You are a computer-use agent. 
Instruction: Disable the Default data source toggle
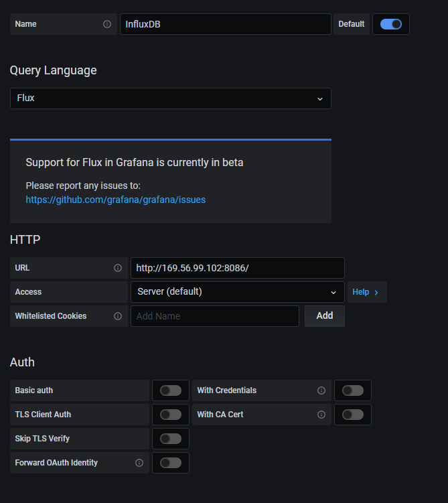[x=391, y=24]
